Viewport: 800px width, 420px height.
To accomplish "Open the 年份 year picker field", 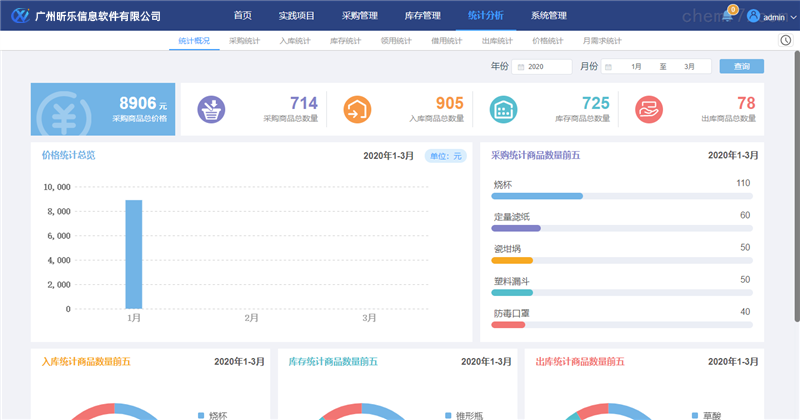I will click(x=542, y=66).
